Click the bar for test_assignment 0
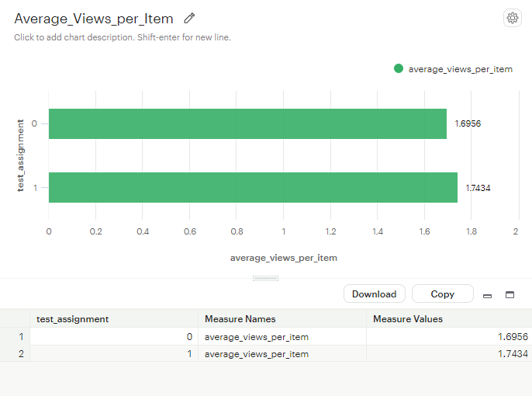The height and width of the screenshot is (396, 532). point(247,123)
